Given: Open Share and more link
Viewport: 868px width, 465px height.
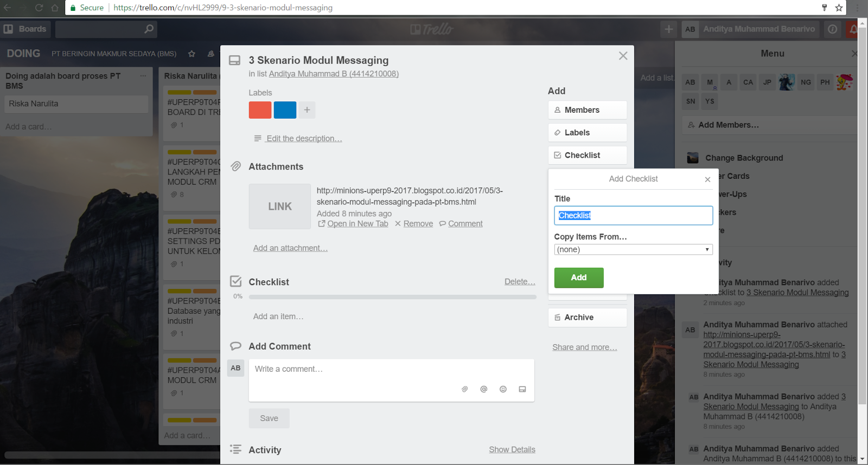Looking at the screenshot, I should (x=584, y=347).
